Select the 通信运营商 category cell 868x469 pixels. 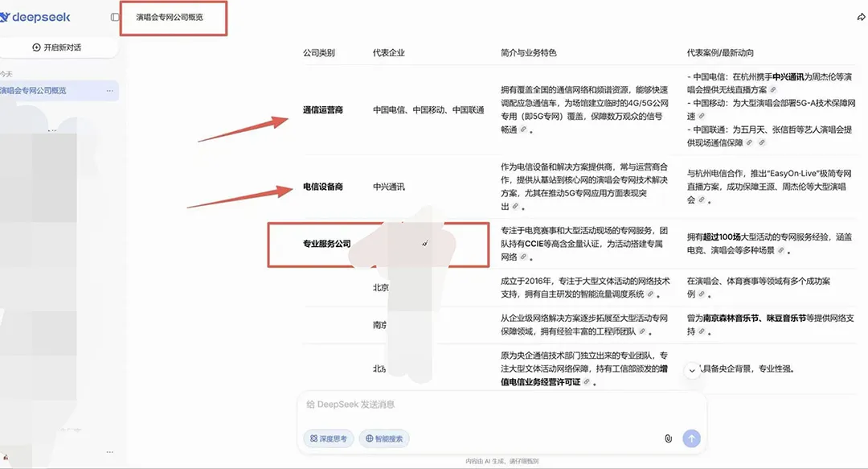[x=323, y=109]
